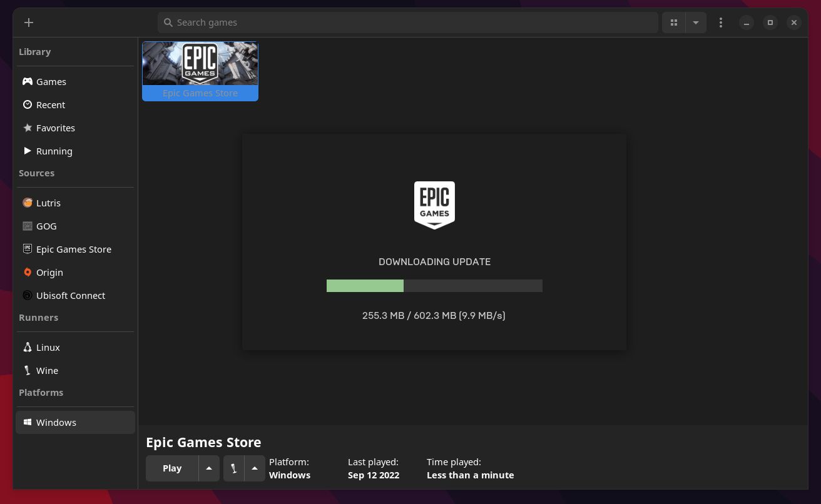
Task: Open the Epic Games Store source filter
Action: click(x=74, y=249)
